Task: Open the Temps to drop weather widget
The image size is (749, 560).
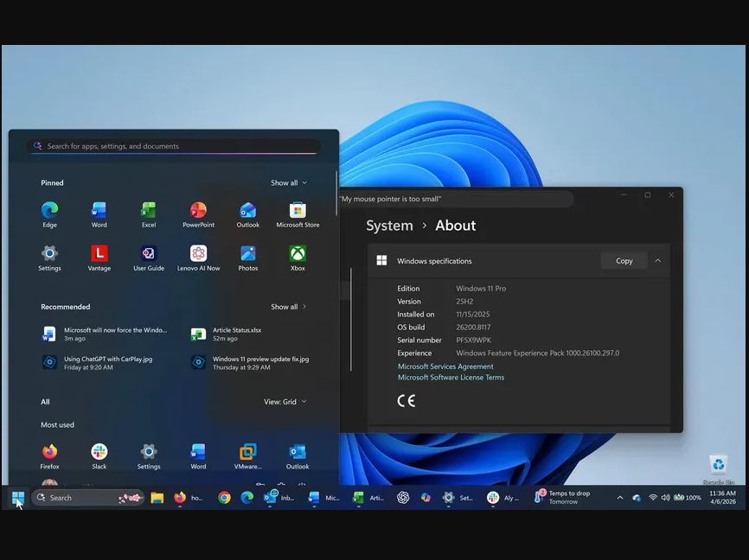Action: tap(563, 497)
